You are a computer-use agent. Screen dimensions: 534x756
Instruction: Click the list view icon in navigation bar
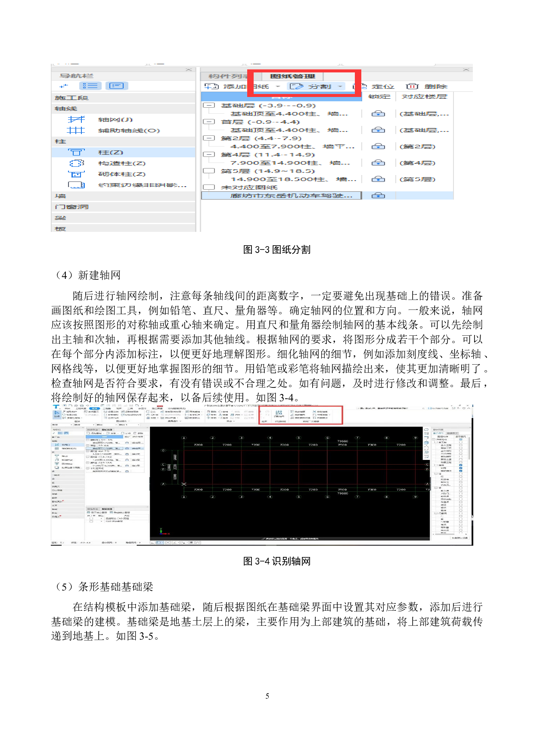pyautogui.click(x=91, y=86)
